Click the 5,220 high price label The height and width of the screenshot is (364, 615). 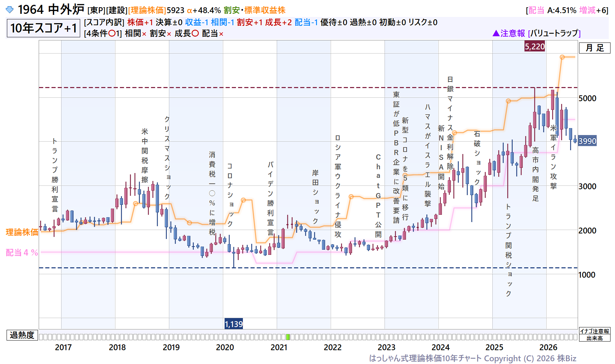535,46
